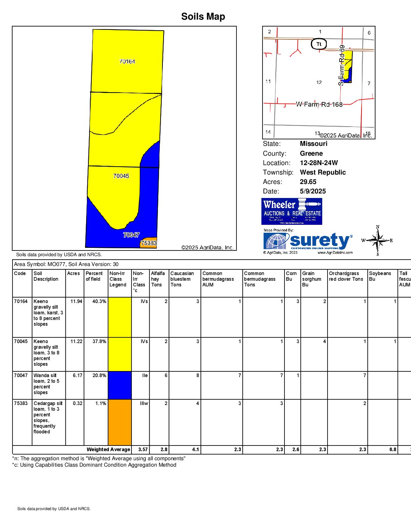
Task: Click the Surety customized online mapping logo
Action: click(308, 241)
